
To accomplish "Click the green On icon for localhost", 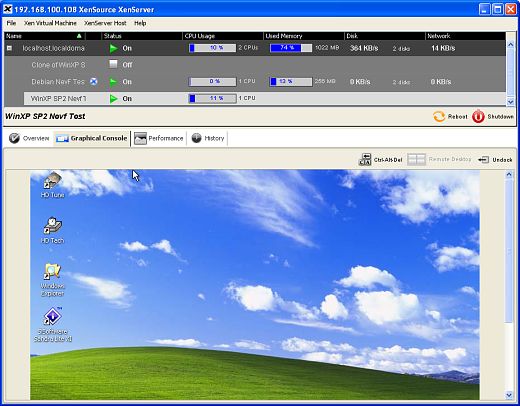I will (114, 48).
